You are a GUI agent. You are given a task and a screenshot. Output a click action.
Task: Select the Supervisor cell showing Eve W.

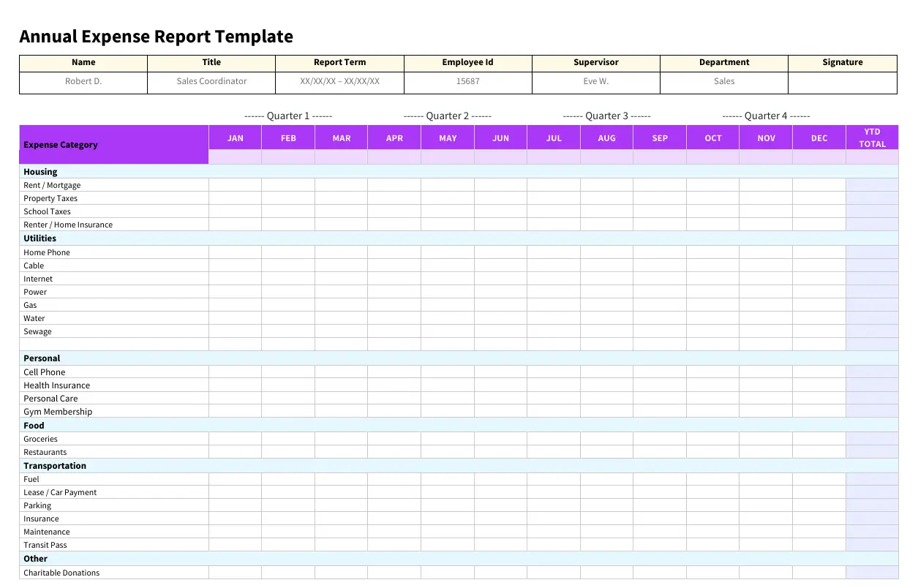point(595,81)
